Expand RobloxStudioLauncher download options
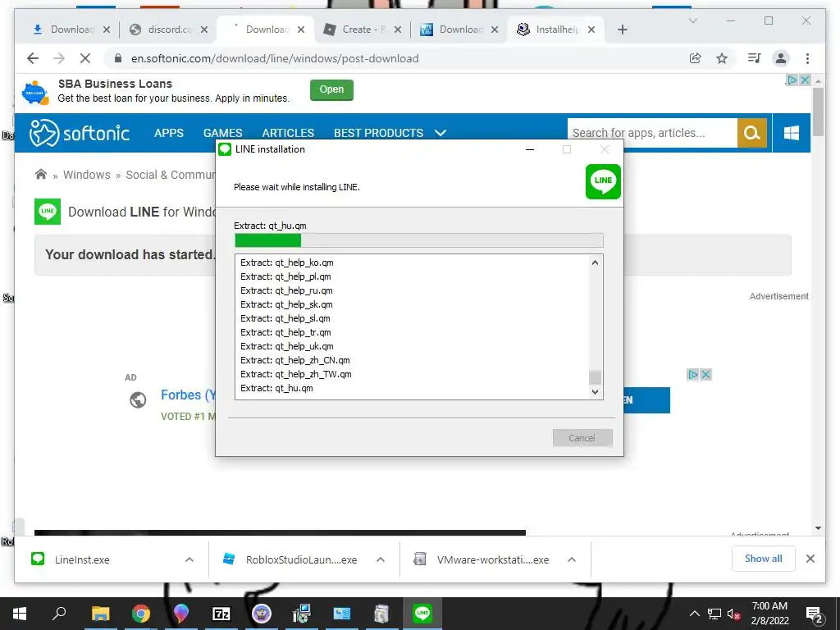 381,559
